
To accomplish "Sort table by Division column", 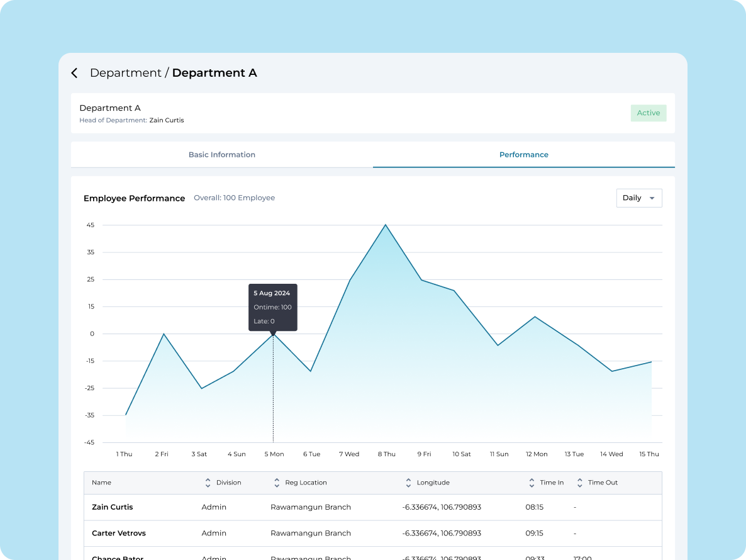I will click(208, 483).
